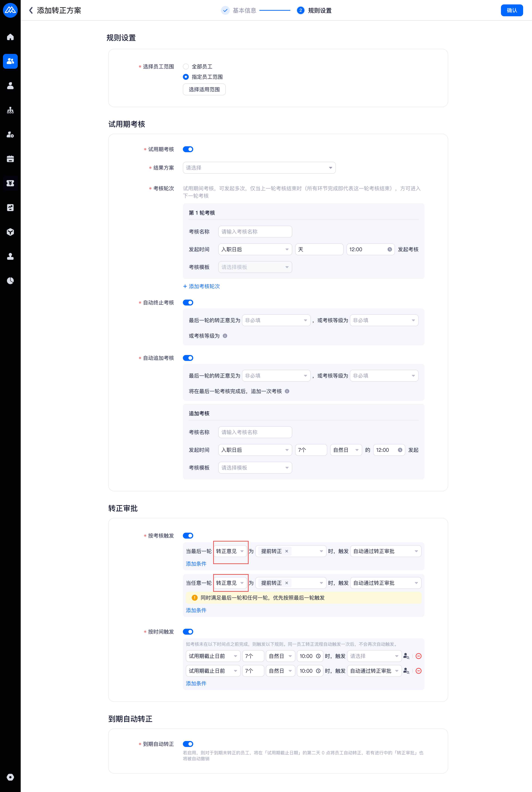532x792 pixels.
Task: Open the 结果方案 dropdown
Action: [259, 168]
